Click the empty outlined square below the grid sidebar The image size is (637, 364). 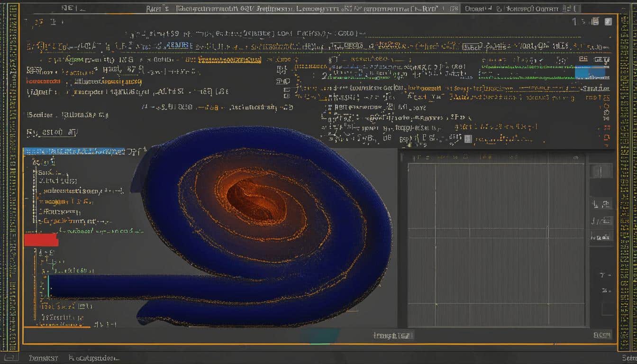608,309
